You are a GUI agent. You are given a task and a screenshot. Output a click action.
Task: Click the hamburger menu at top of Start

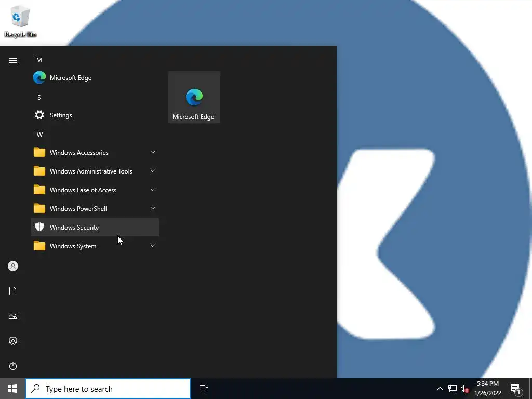pyautogui.click(x=13, y=60)
